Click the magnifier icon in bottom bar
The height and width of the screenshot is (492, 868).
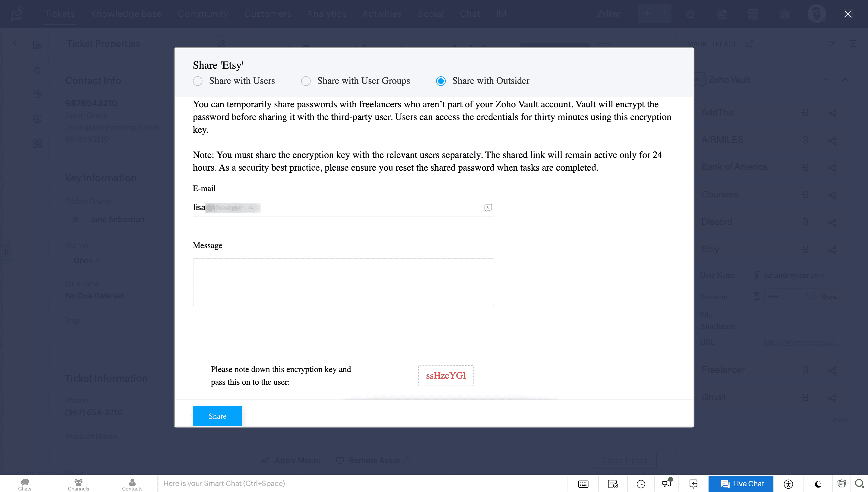[859, 484]
